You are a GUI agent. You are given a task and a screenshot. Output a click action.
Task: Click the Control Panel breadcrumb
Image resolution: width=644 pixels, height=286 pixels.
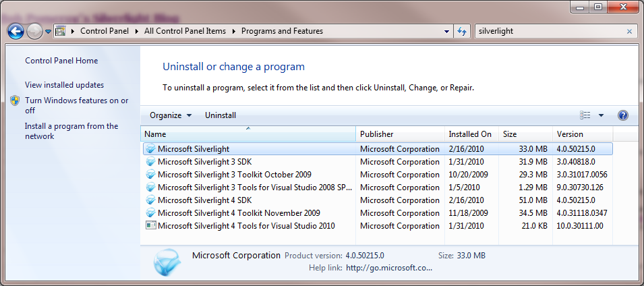pyautogui.click(x=105, y=31)
